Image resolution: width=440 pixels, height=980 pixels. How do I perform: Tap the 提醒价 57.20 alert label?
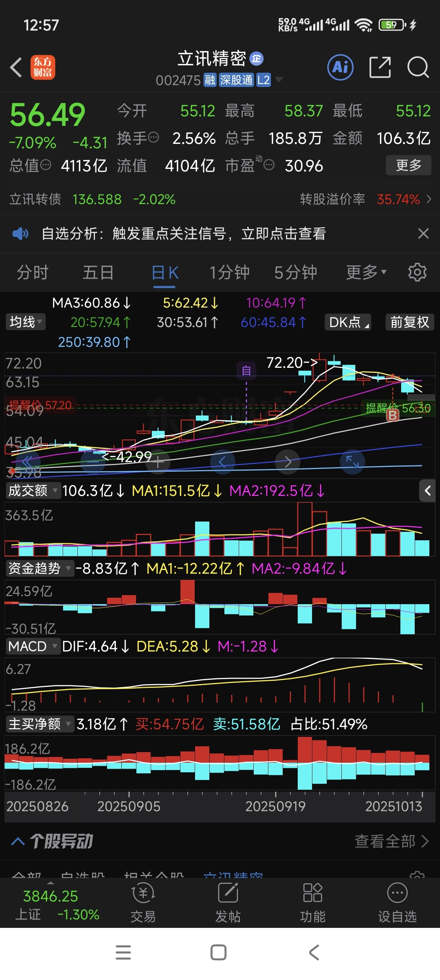pyautogui.click(x=41, y=405)
